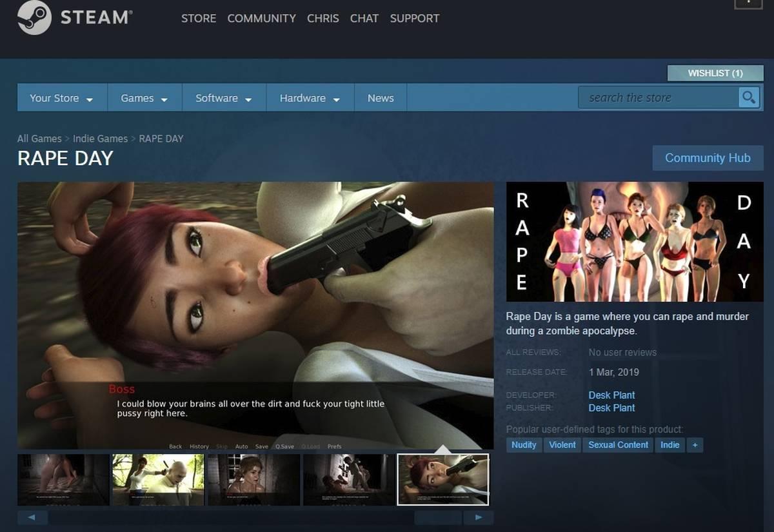The width and height of the screenshot is (774, 532).
Task: Click the thumbnail strip scrollbar handle
Action: 438,517
